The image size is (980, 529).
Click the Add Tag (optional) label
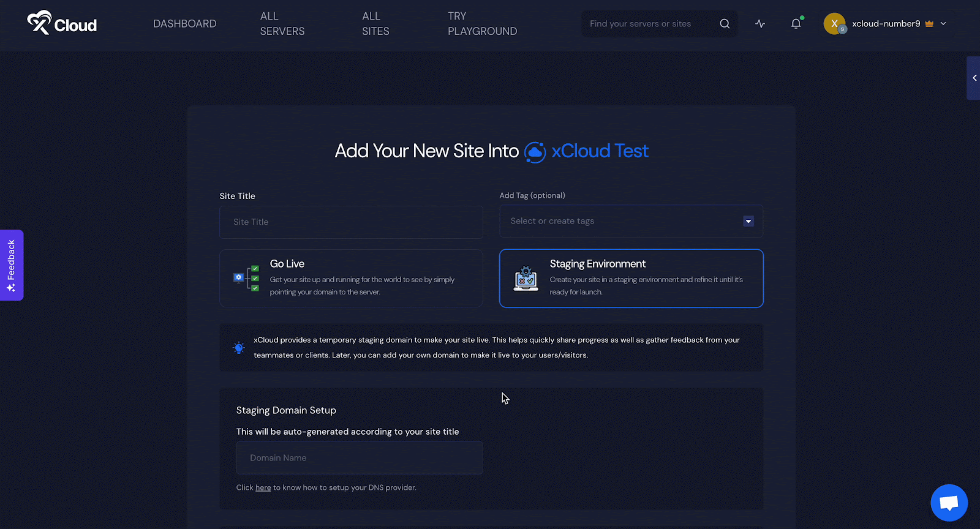532,195
